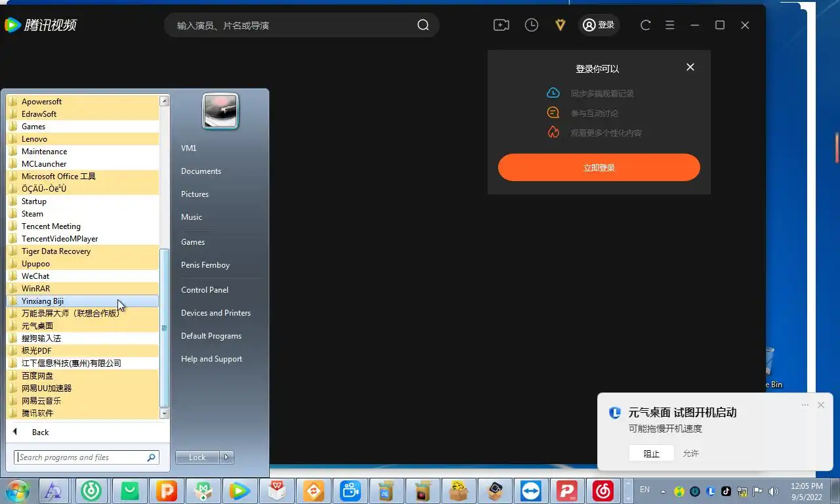Open the video upload camera icon
The image size is (840, 504).
pos(501,25)
